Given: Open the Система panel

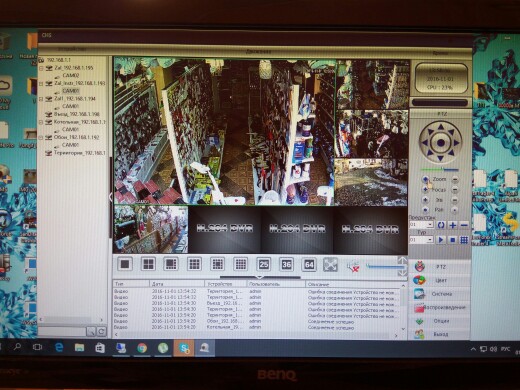Looking at the screenshot, I should click(440, 294).
